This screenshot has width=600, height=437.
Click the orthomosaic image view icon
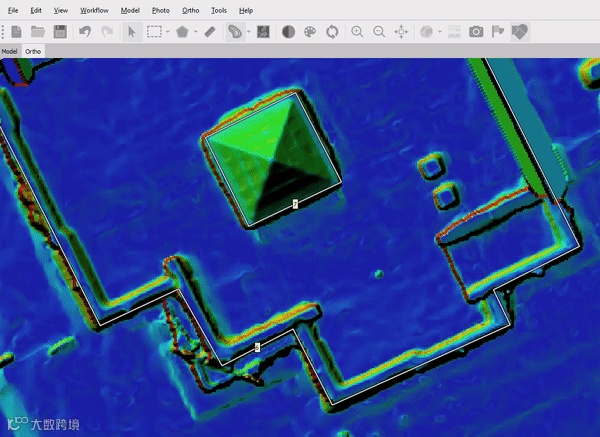coord(263,32)
